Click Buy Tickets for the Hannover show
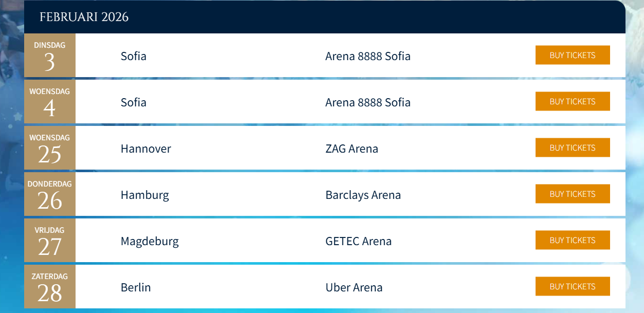 pos(573,148)
